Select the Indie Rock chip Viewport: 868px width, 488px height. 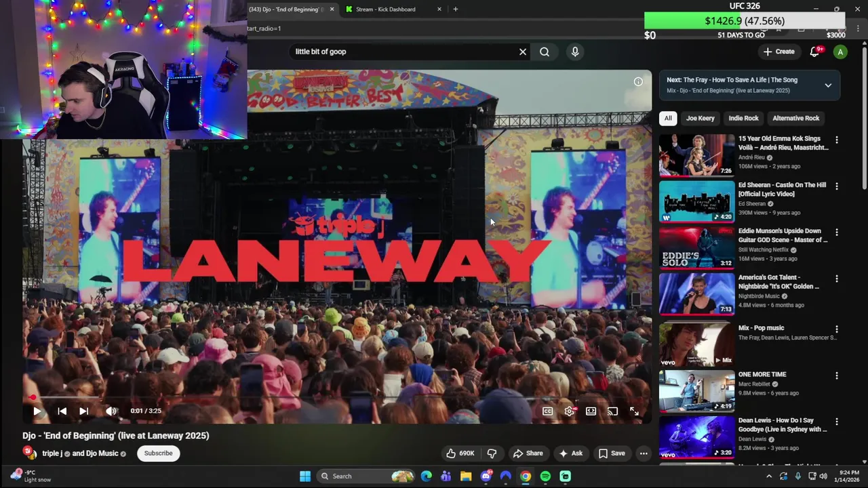coord(743,118)
